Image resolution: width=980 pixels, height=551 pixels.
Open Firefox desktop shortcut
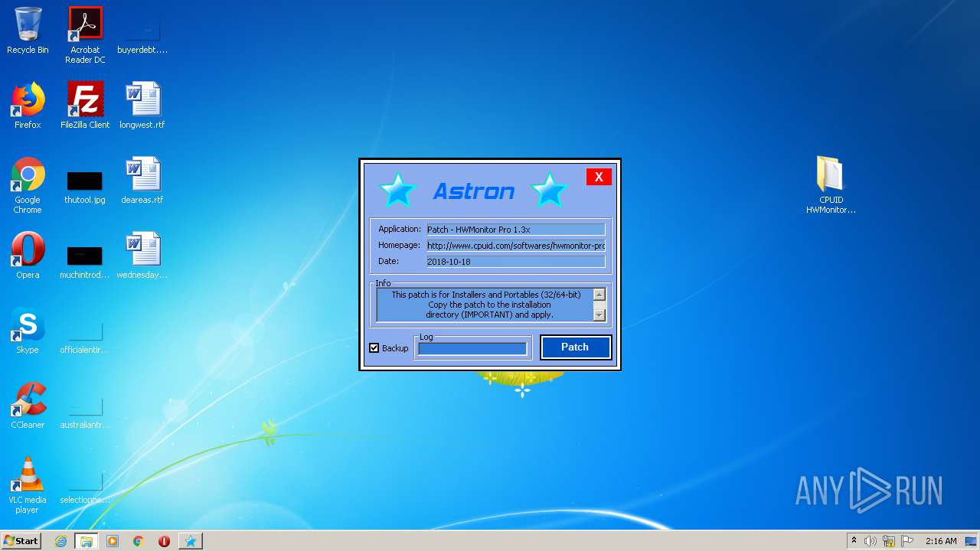28,106
